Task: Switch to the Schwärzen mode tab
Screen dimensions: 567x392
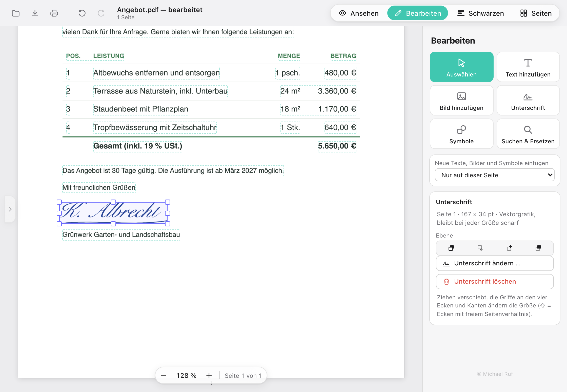Action: point(480,13)
